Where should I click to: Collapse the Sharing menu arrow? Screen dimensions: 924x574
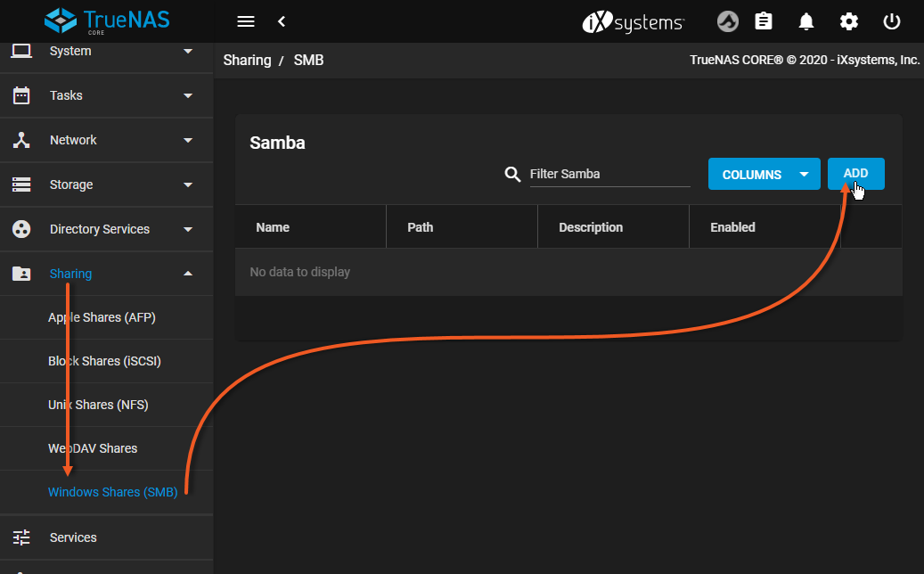(x=188, y=274)
